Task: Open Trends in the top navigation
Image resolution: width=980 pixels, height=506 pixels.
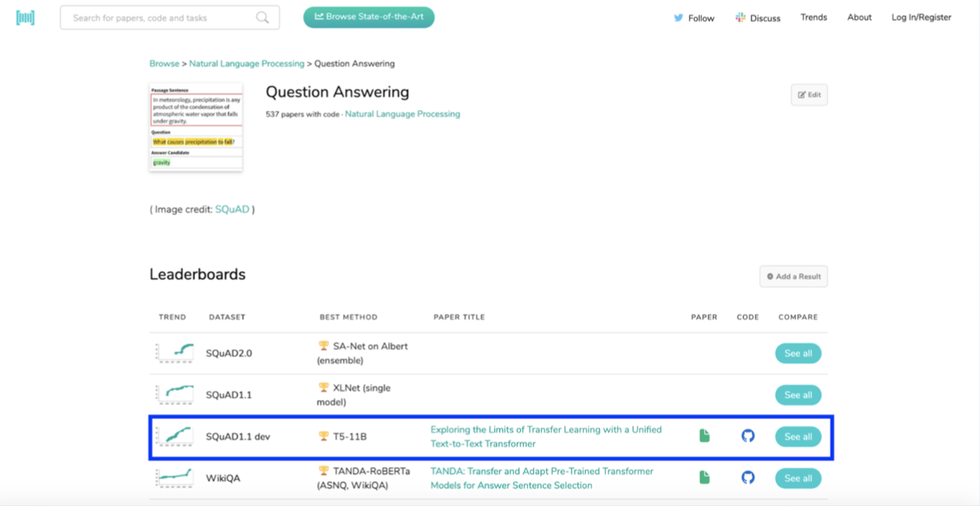Action: click(814, 17)
